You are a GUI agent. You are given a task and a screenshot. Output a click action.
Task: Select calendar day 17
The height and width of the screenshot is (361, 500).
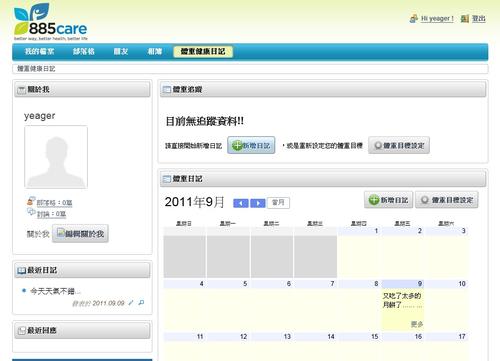[x=447, y=347]
